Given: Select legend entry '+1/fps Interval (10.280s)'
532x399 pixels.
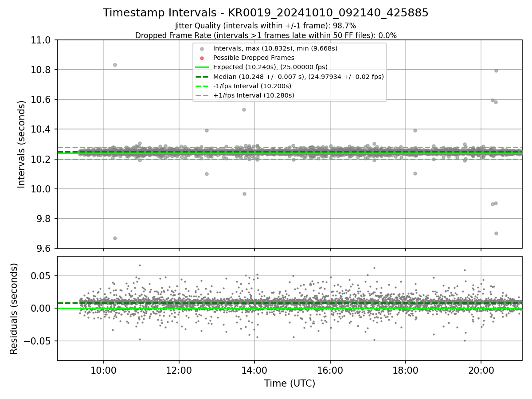Looking at the screenshot, I should [x=254, y=95].
